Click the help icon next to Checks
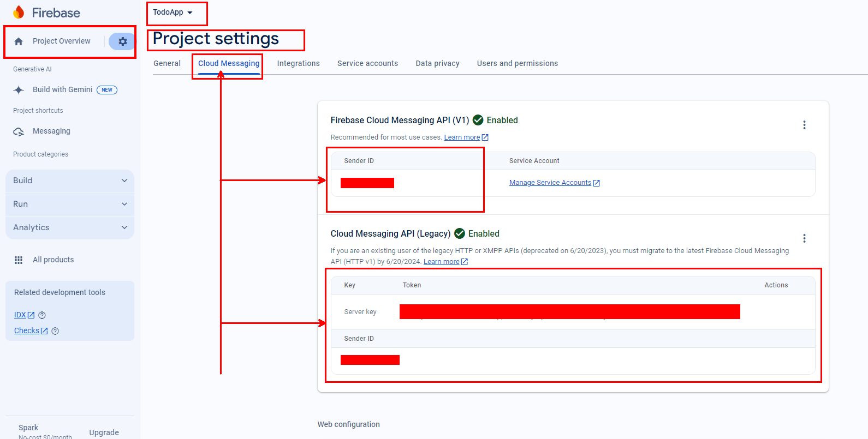 pyautogui.click(x=55, y=331)
